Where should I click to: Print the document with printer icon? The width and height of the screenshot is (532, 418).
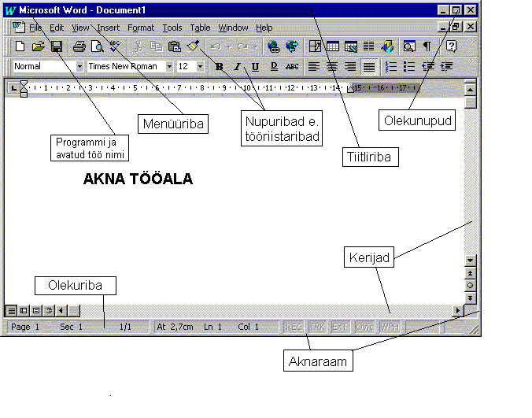coord(79,46)
